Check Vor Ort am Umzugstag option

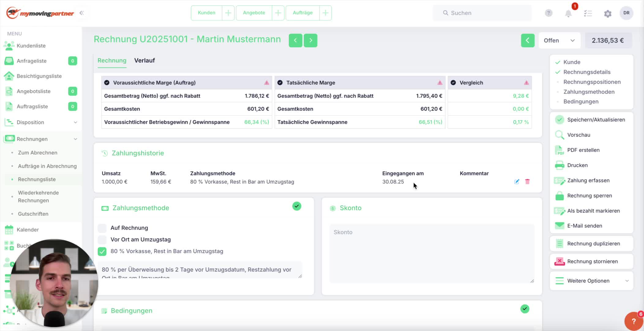[102, 240]
